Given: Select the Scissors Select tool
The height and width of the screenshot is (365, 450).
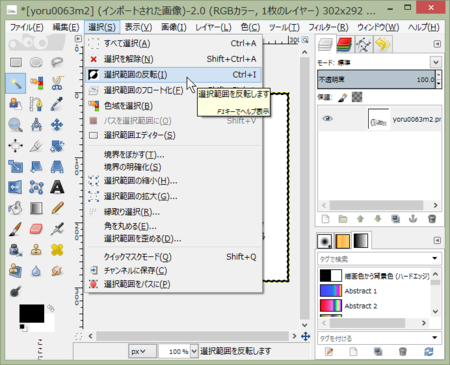Looking at the screenshot, I should (x=57, y=83).
